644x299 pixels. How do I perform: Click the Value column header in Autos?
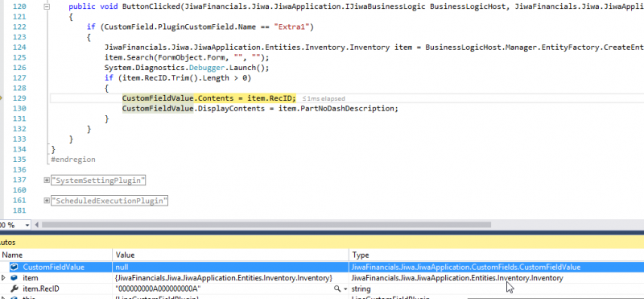(x=231, y=255)
